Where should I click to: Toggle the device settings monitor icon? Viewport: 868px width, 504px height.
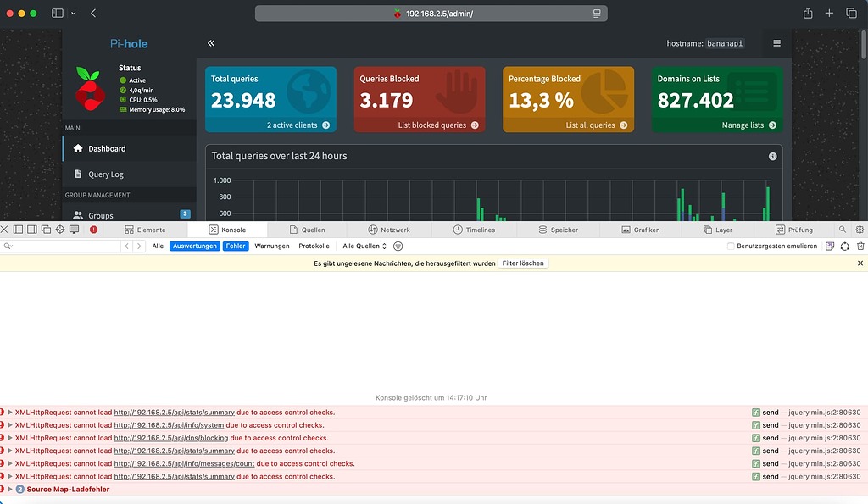point(75,230)
